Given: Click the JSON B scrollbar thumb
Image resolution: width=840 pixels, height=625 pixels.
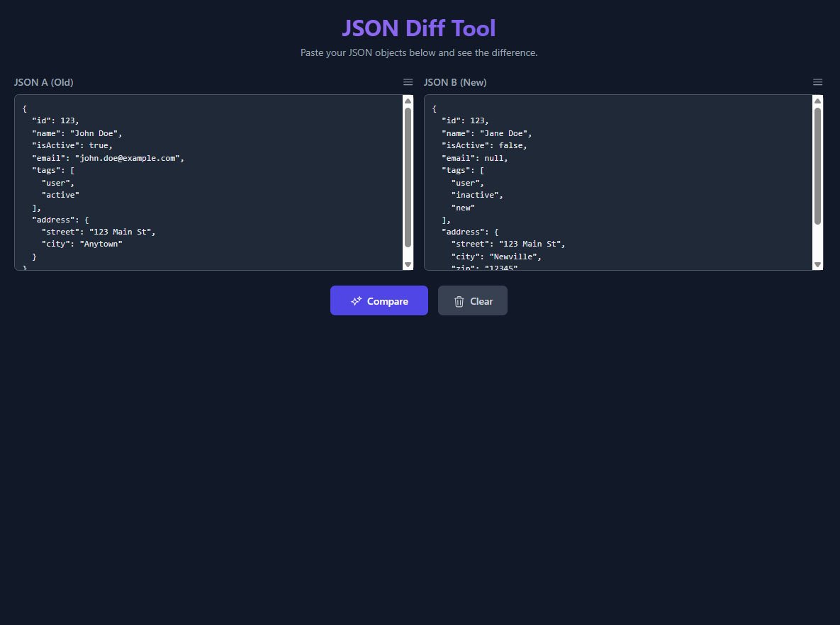Looking at the screenshot, I should tap(817, 165).
